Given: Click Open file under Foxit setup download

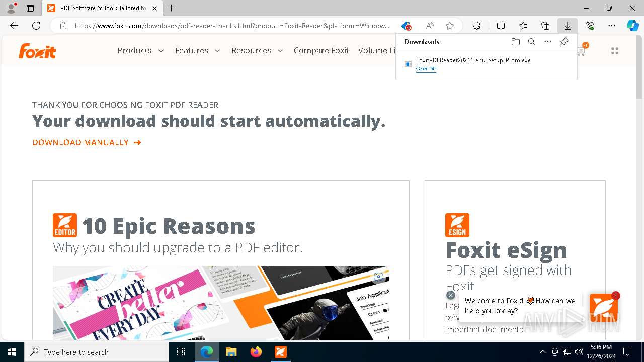Looking at the screenshot, I should [426, 69].
